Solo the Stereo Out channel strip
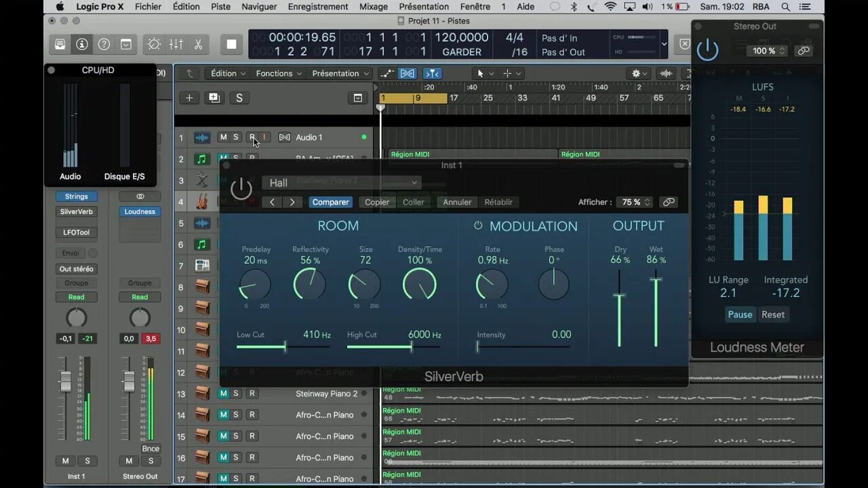The height and width of the screenshot is (488, 868). pos(151,461)
